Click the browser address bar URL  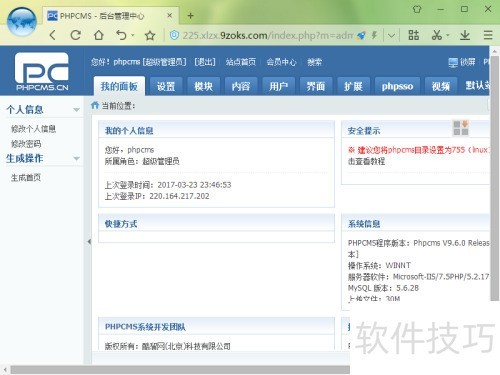268,35
